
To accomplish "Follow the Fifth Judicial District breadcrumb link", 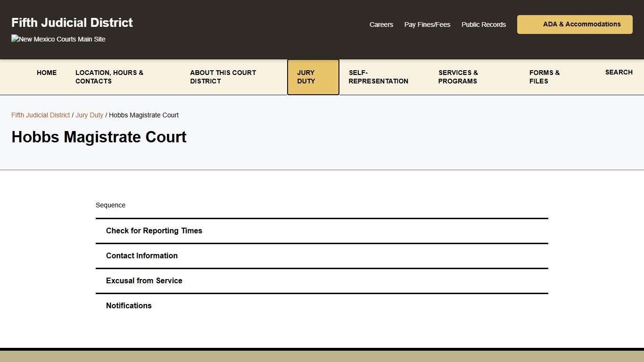I will (x=40, y=115).
